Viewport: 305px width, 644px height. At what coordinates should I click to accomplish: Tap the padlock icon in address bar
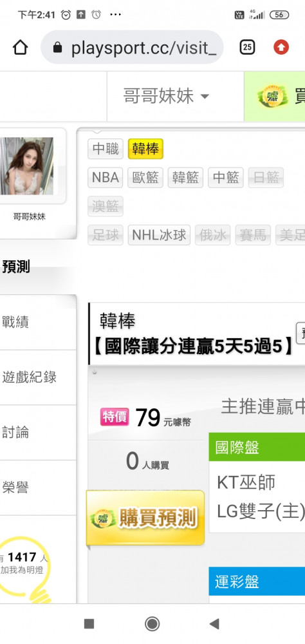pyautogui.click(x=58, y=48)
